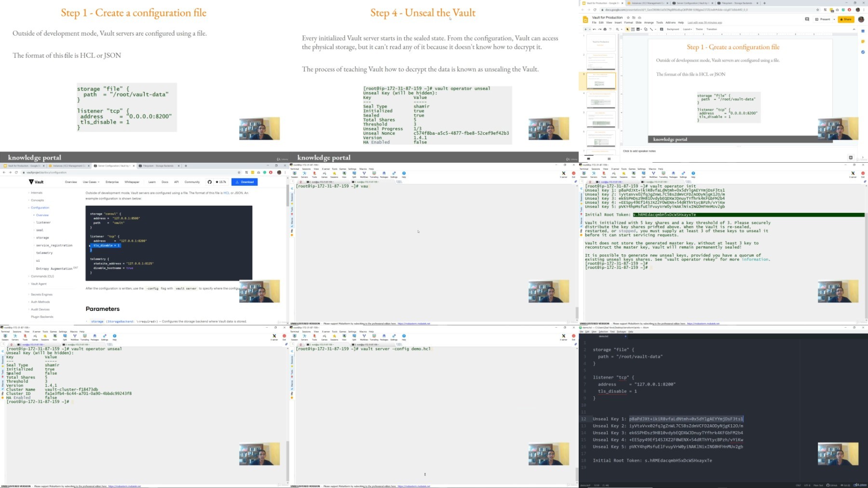Click Games toolbar icon in 'vau' prompt terminal
This screenshot has height=488, width=868.
pos(324,173)
